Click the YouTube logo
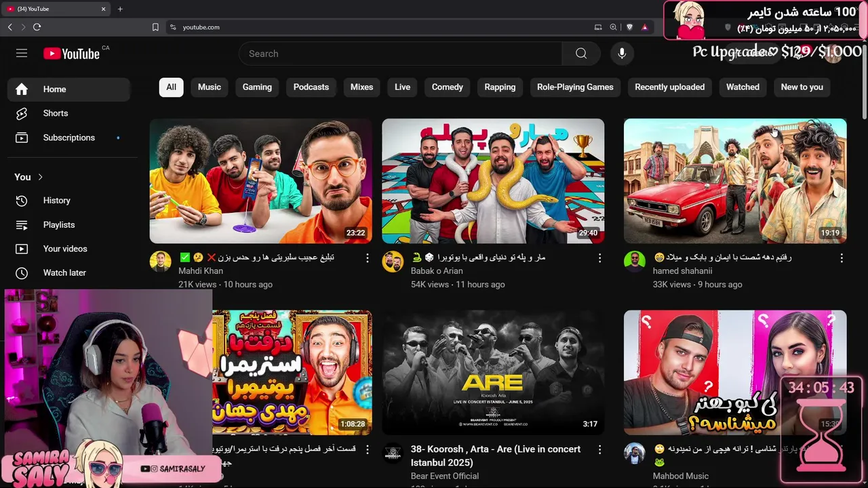The height and width of the screenshot is (488, 868). [x=71, y=54]
